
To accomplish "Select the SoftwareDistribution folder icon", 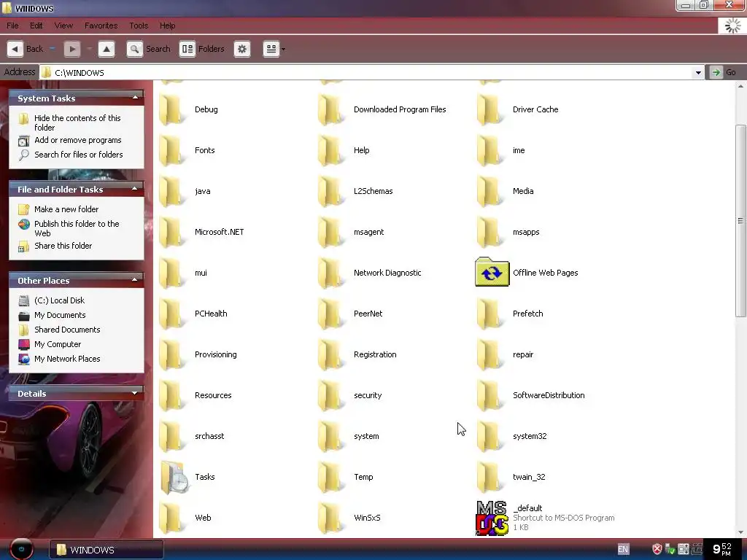I will [489, 395].
